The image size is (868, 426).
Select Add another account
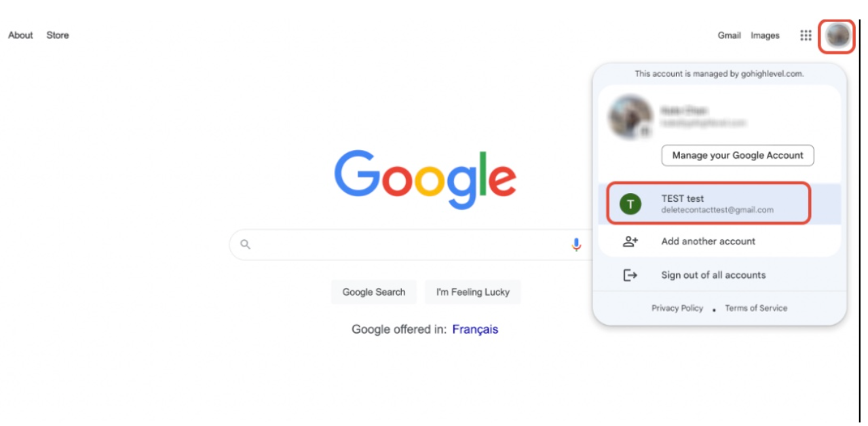719,241
